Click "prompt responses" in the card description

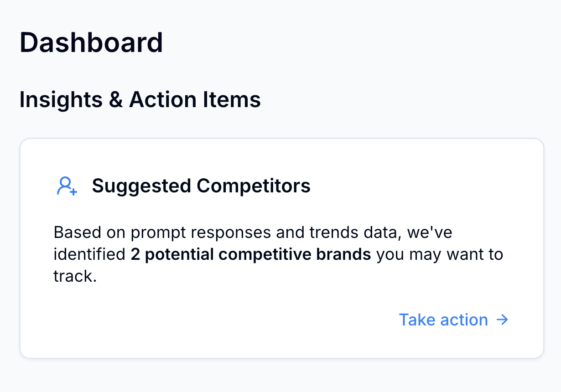coord(201,232)
